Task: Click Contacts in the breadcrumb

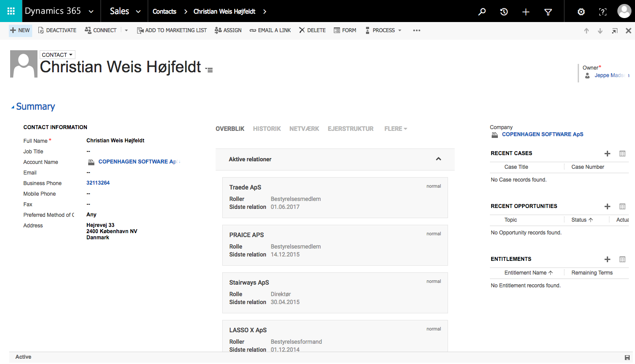Action: pyautogui.click(x=164, y=11)
